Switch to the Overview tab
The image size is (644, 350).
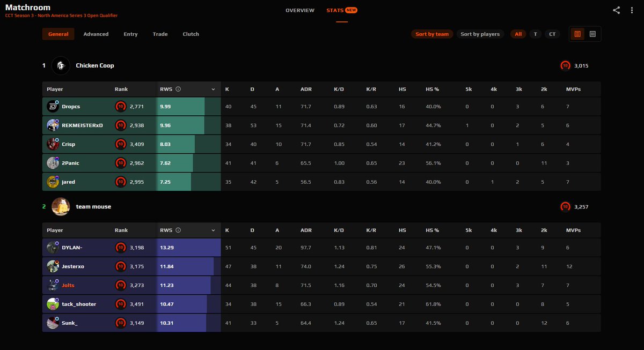click(x=300, y=10)
